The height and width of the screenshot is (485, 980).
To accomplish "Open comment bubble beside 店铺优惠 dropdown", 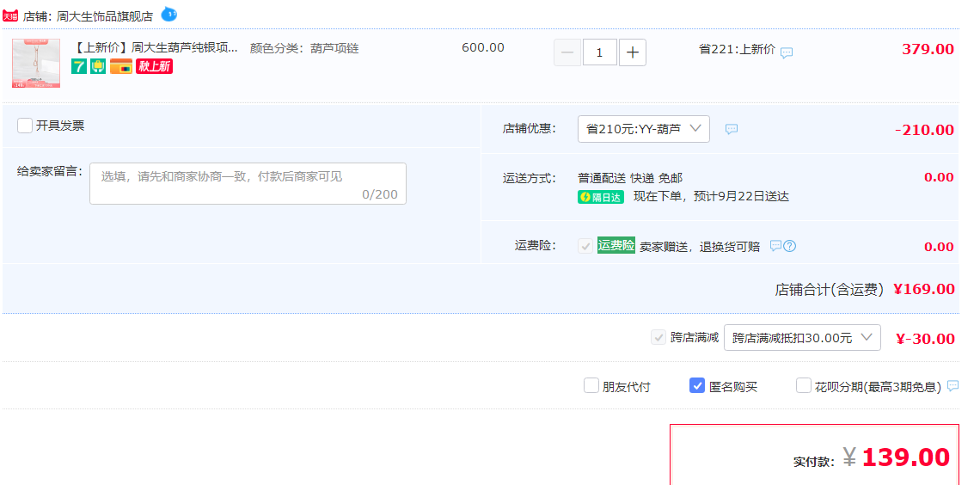I will pos(732,129).
